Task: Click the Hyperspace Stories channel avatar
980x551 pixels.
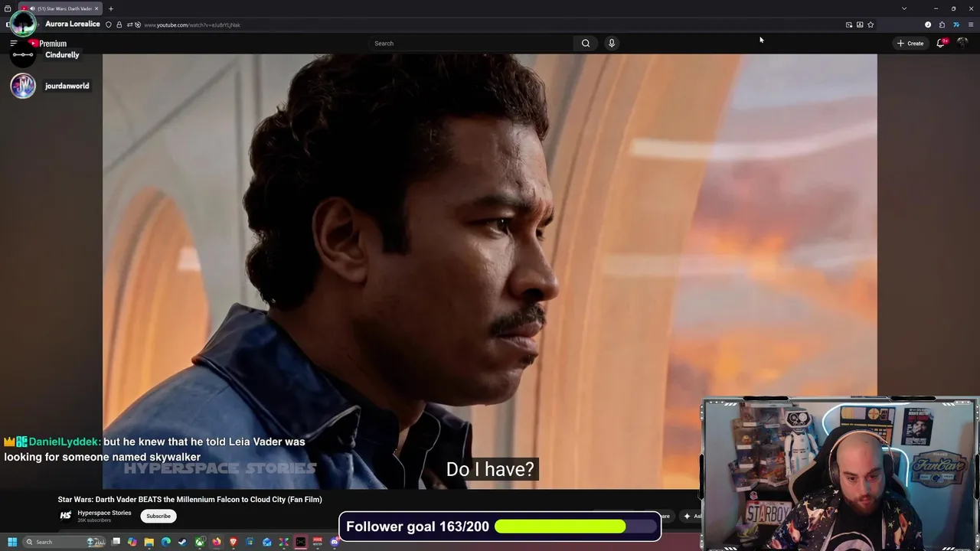Action: 66,516
